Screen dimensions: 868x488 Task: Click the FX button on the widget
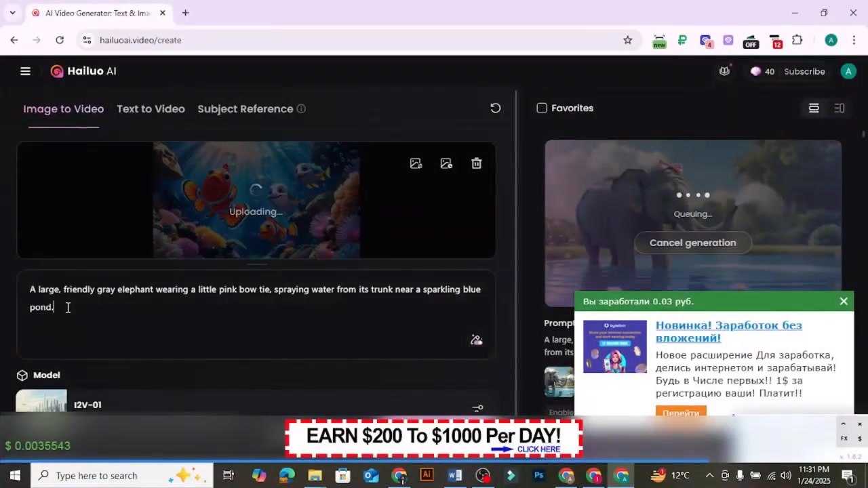pyautogui.click(x=844, y=439)
